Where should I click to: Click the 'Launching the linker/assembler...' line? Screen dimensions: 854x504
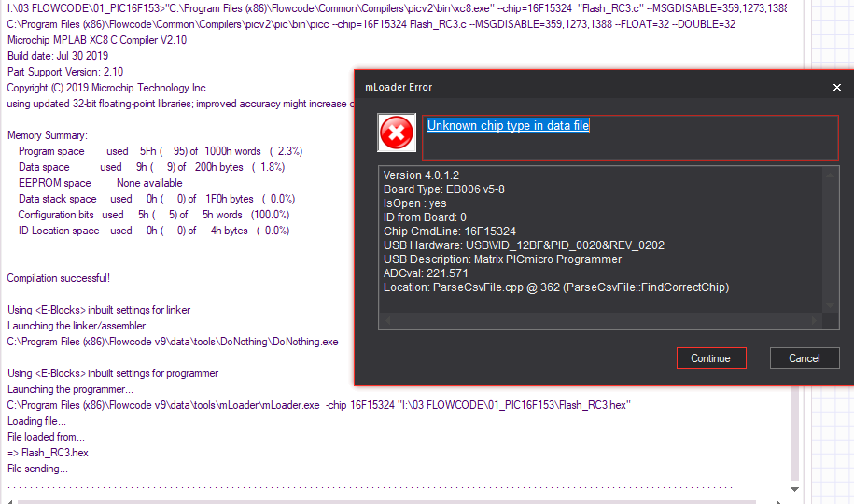(80, 326)
